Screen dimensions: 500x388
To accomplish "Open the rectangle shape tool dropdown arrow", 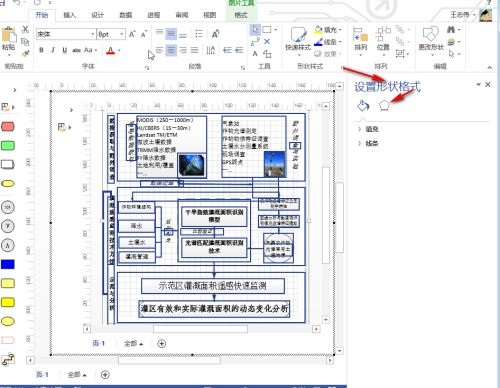I will pos(276,30).
